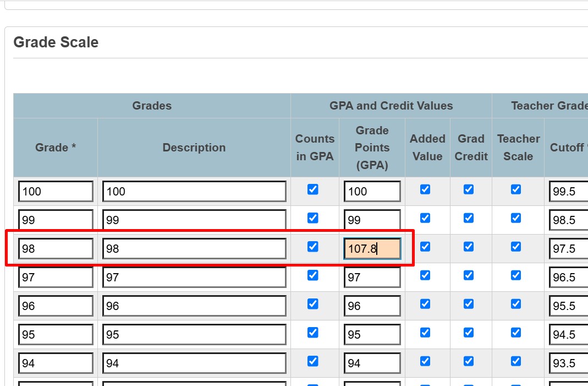Select the Cutoff field showing 94.5
Viewport: 588px width, 386px height.
(568, 335)
